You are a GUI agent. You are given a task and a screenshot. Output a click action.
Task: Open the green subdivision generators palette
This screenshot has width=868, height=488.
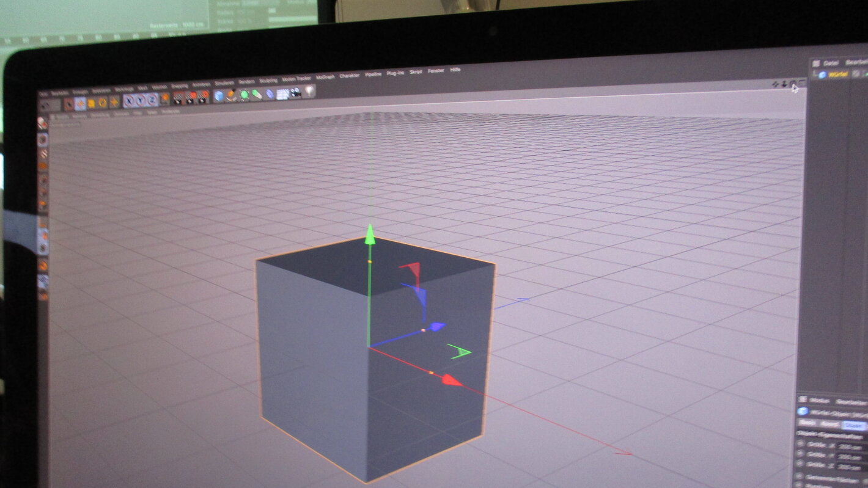click(244, 94)
